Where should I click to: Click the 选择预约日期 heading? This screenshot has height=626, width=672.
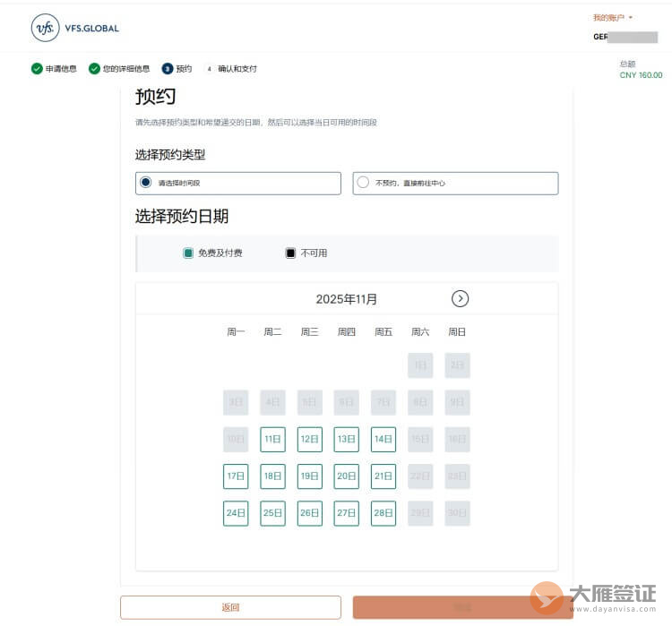(182, 217)
